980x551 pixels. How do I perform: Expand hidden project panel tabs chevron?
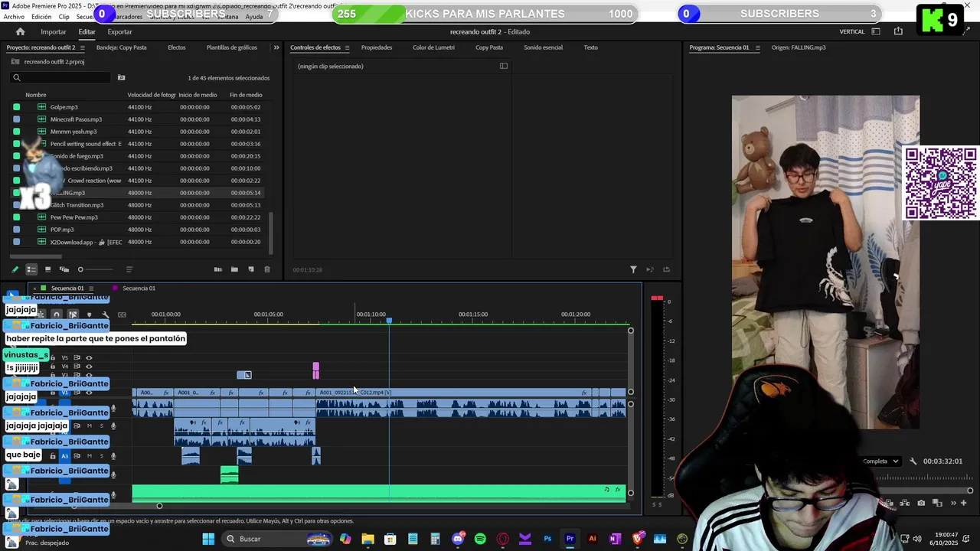click(276, 47)
